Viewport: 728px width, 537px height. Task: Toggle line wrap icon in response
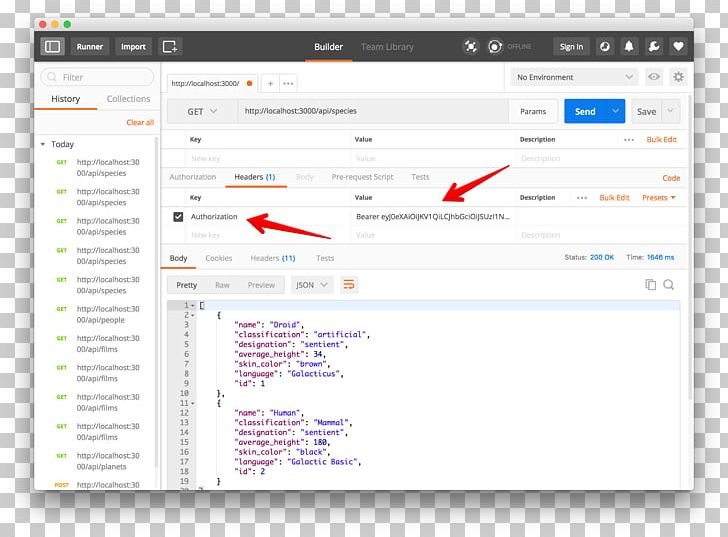tap(349, 285)
